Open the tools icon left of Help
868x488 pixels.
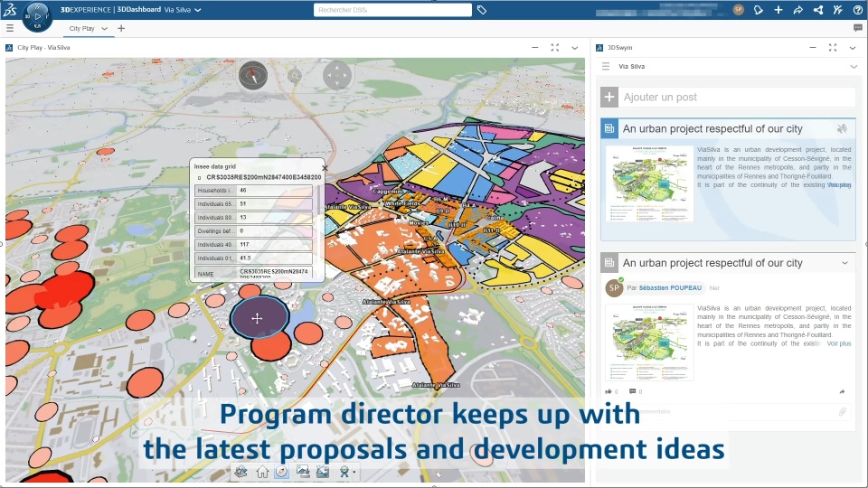837,10
